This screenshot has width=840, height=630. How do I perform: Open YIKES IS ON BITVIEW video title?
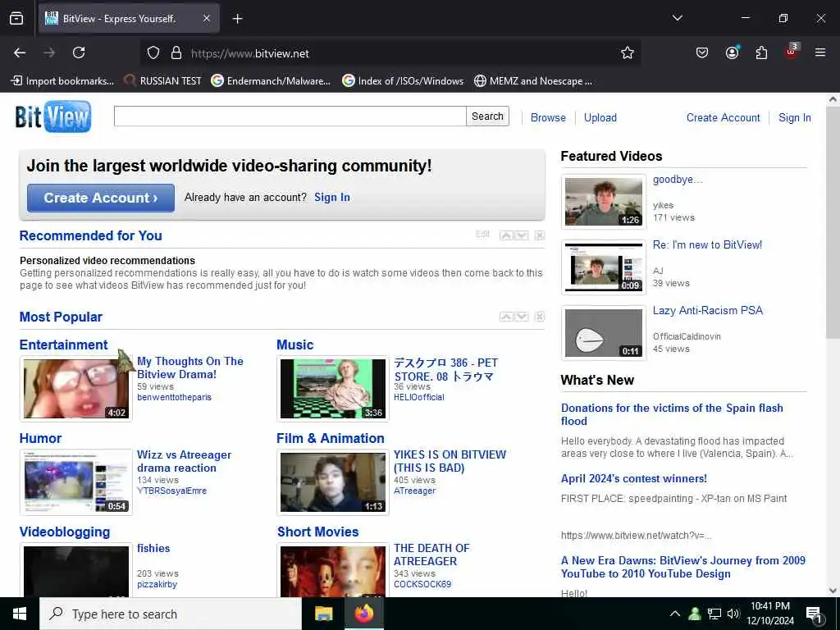click(450, 461)
